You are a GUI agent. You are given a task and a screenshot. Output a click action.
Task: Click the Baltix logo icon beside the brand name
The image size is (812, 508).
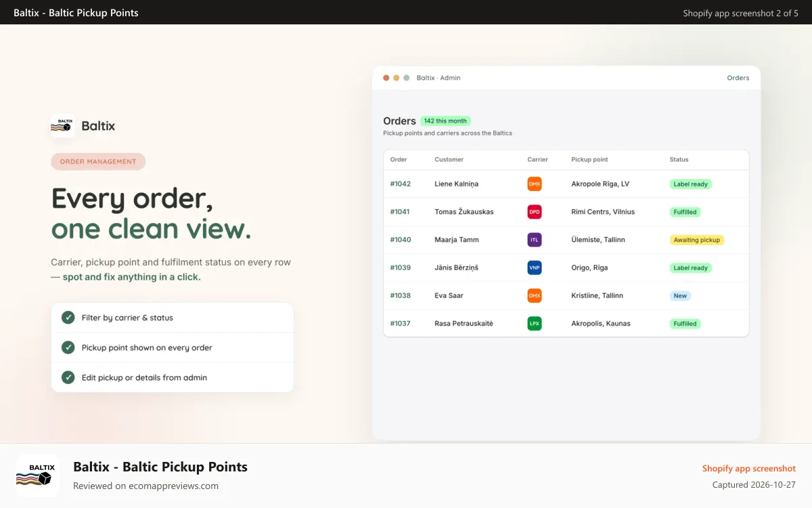click(63, 126)
